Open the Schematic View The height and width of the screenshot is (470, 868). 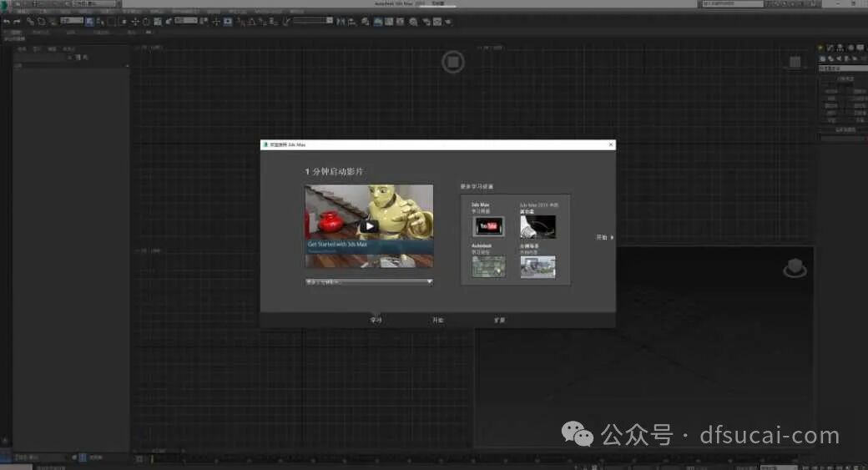(x=401, y=22)
